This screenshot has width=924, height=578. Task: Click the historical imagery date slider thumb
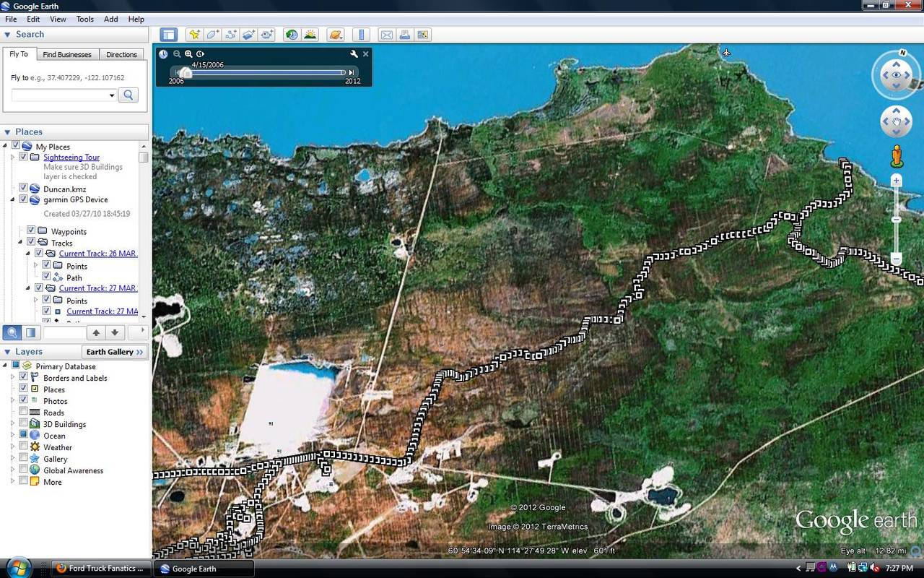point(186,72)
